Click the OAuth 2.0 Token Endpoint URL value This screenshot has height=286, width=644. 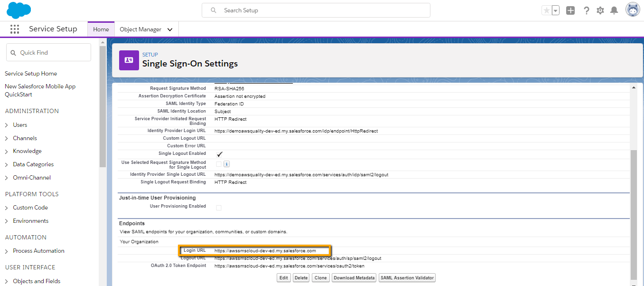(x=289, y=266)
